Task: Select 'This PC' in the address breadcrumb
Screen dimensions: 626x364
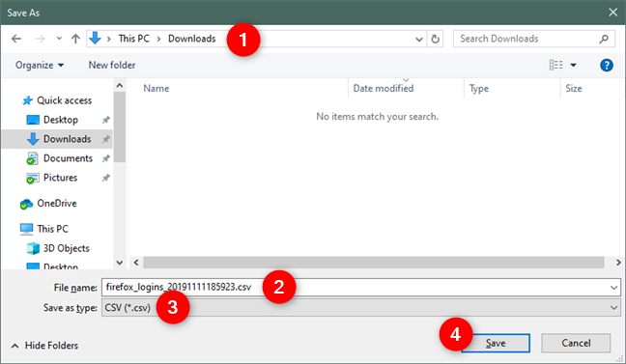Action: coord(133,39)
